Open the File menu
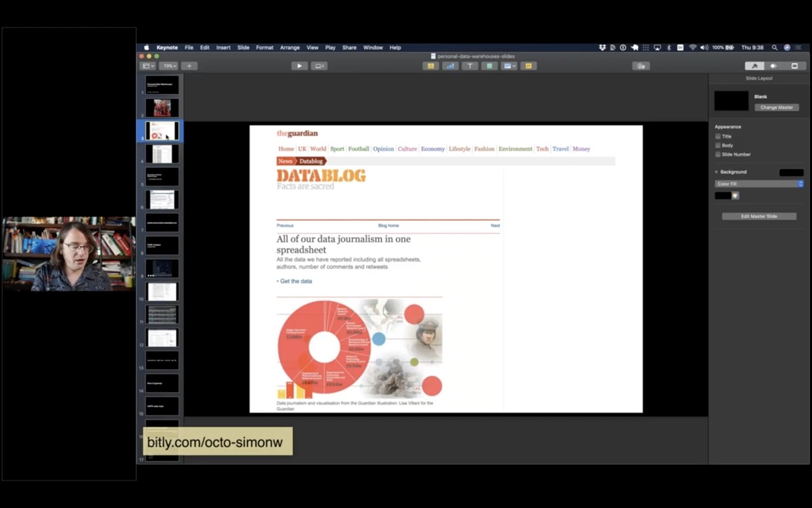812x508 pixels. (x=189, y=47)
